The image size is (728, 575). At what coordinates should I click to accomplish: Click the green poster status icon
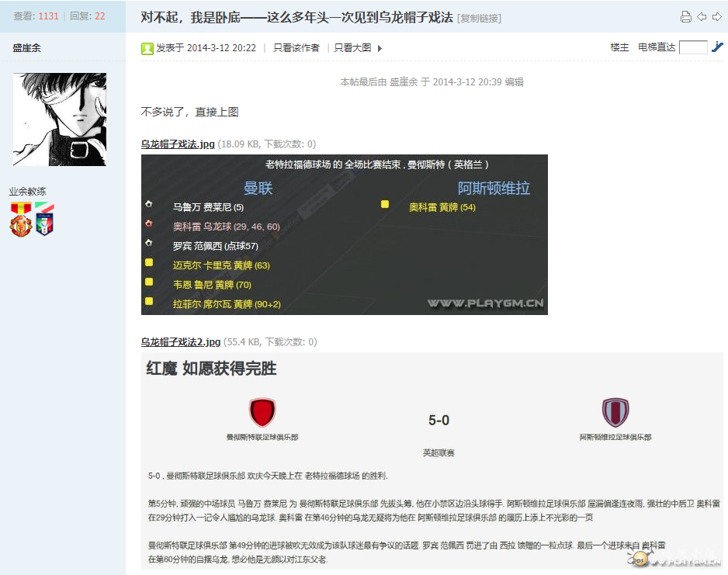(x=147, y=48)
